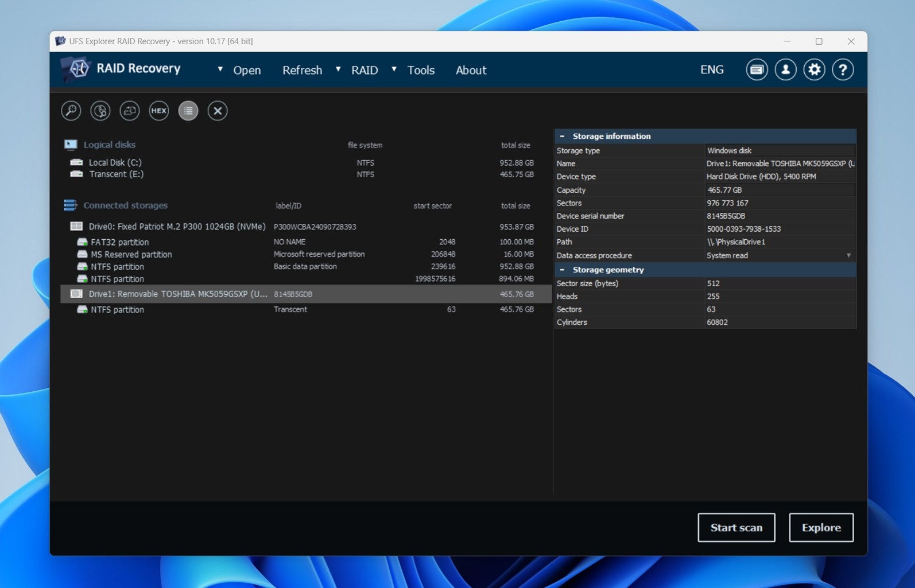The width and height of the screenshot is (915, 588).
Task: Toggle the storage properties list view
Action: [188, 111]
